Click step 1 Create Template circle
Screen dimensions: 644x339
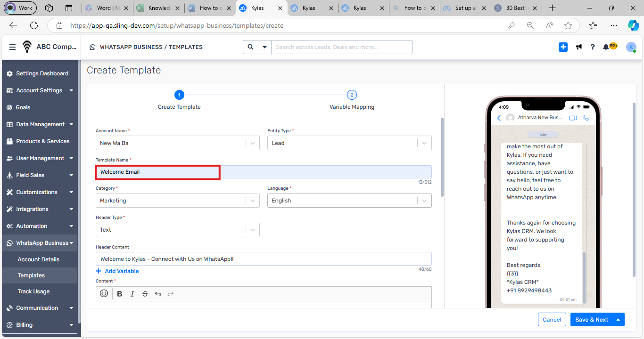pos(179,95)
